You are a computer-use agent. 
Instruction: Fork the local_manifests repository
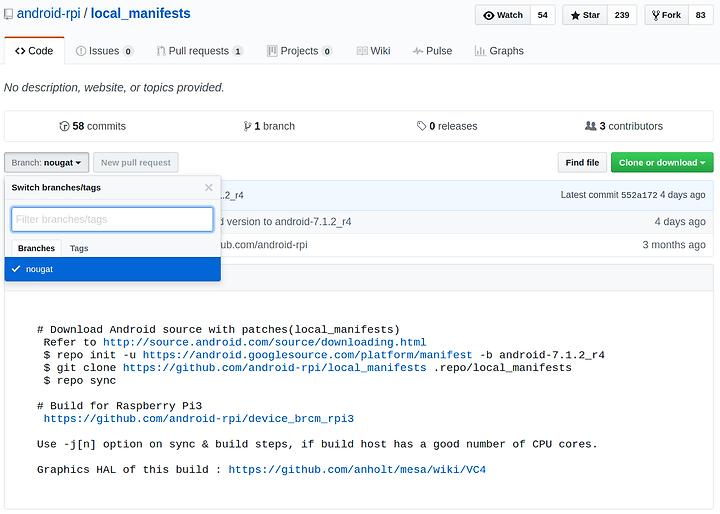click(x=666, y=15)
